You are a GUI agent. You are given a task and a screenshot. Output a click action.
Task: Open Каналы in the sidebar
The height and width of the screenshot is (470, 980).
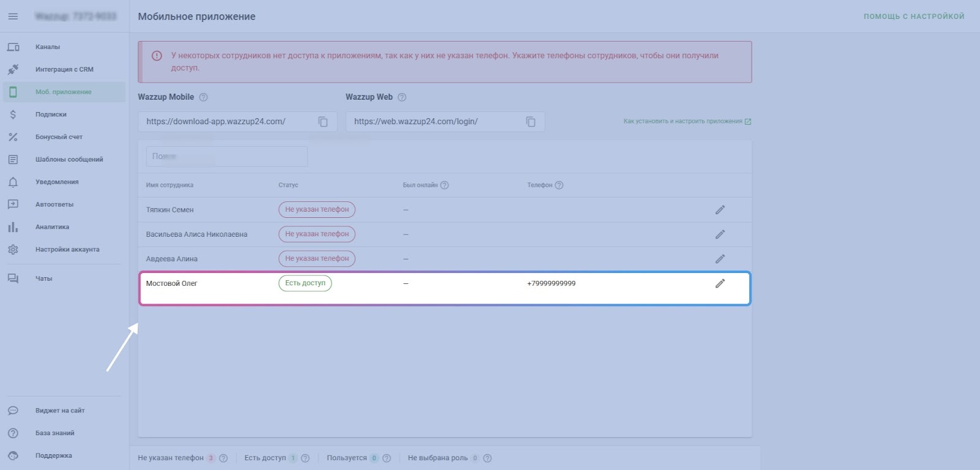coord(48,47)
